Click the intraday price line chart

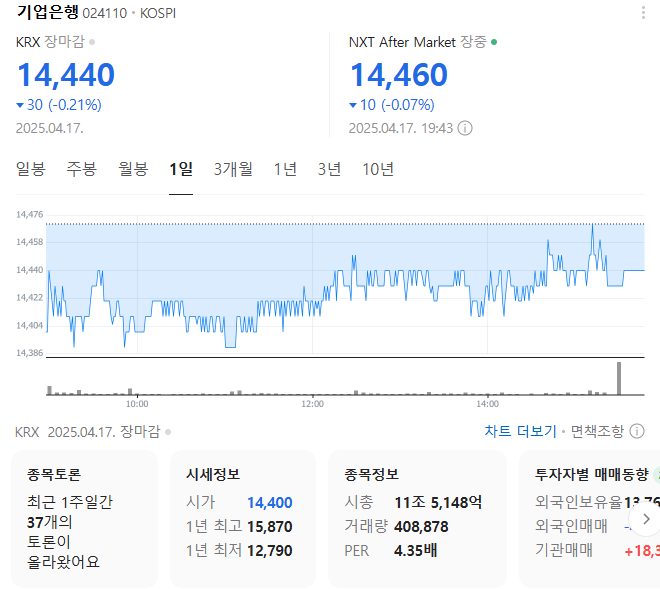pyautogui.click(x=345, y=285)
